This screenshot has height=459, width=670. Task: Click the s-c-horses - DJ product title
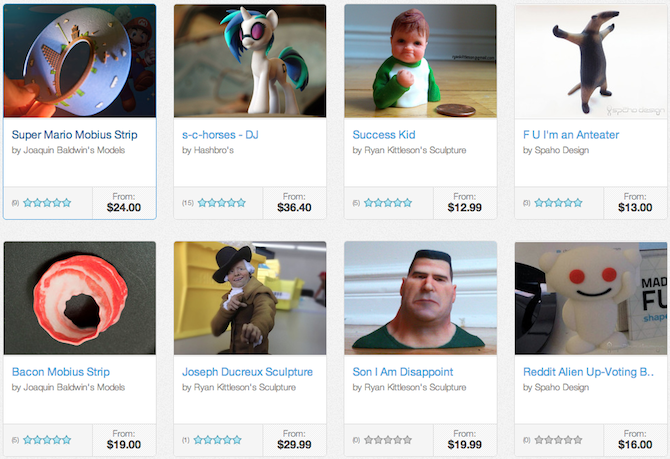[x=220, y=135]
